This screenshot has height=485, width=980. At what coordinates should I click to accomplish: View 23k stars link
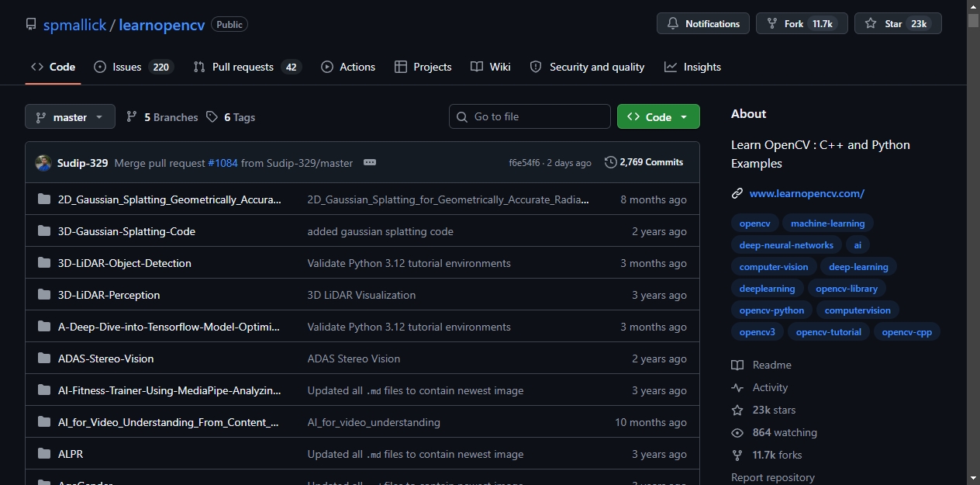coord(764,410)
